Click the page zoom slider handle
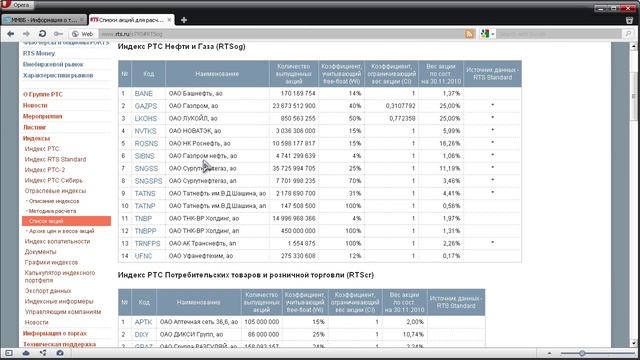Screen dimensions: 640x360 pyautogui.click(x=582, y=353)
